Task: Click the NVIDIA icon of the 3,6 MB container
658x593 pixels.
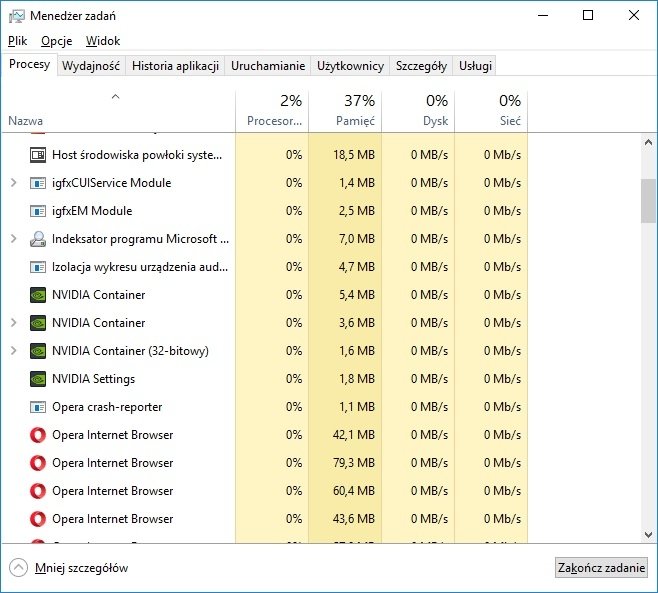Action: (38, 323)
